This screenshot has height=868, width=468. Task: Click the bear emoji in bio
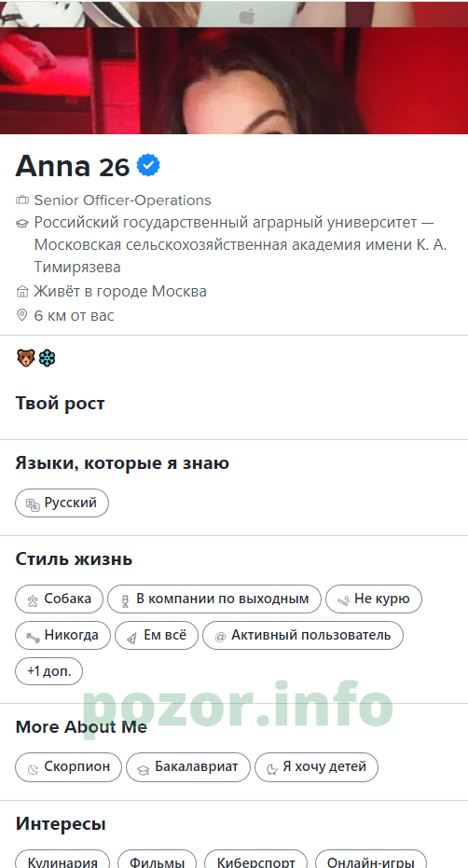[x=25, y=358]
